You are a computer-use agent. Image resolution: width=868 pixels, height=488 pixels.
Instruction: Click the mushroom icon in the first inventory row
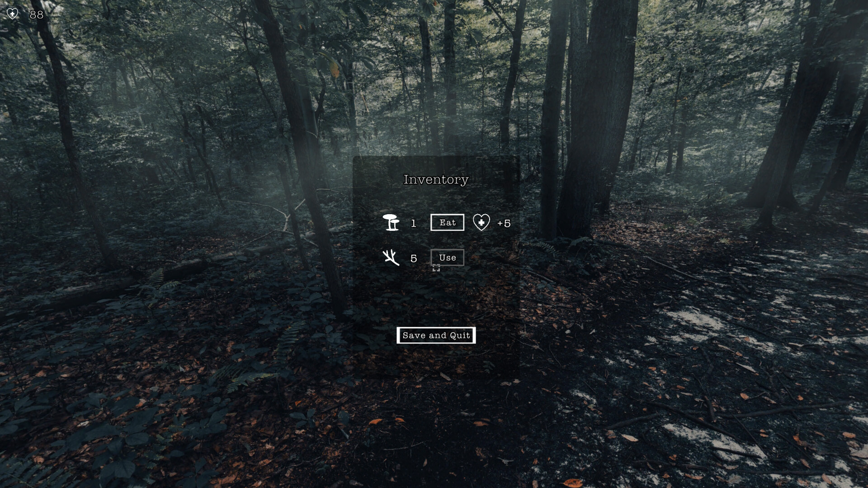[392, 222]
